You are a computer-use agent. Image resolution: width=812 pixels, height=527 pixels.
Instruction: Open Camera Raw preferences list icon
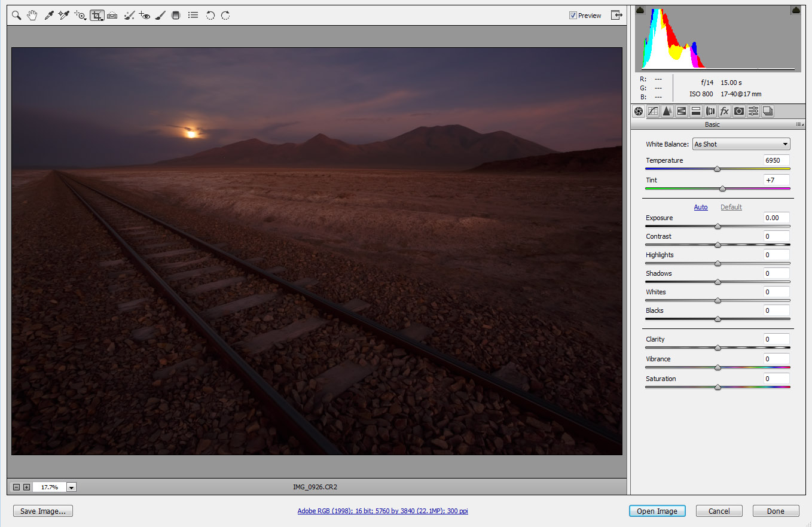pos(193,16)
